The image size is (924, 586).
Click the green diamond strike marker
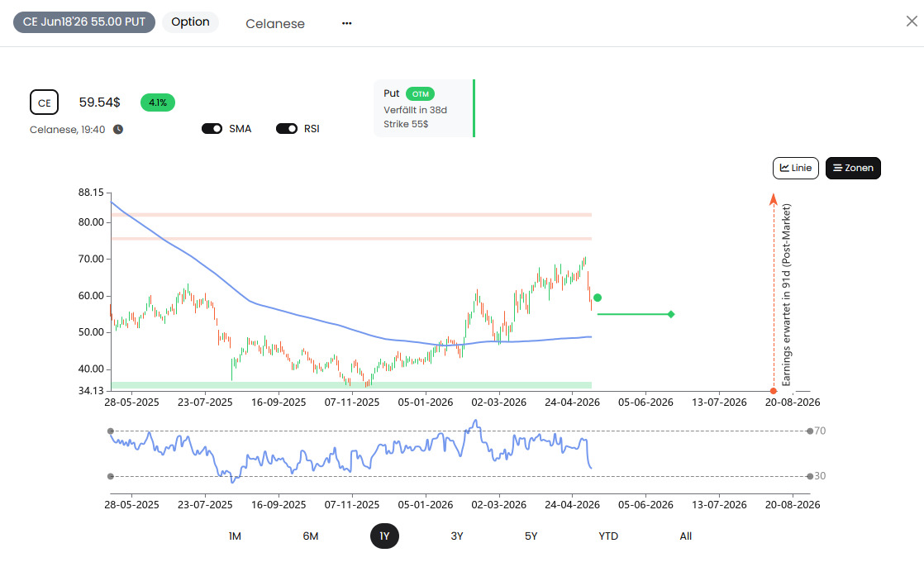[x=670, y=314]
